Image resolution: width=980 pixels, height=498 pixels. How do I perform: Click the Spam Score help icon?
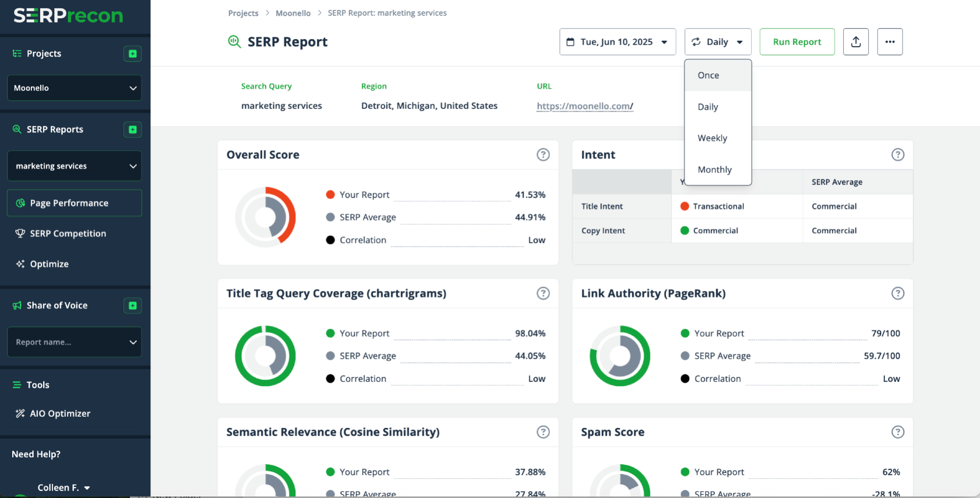click(x=897, y=432)
